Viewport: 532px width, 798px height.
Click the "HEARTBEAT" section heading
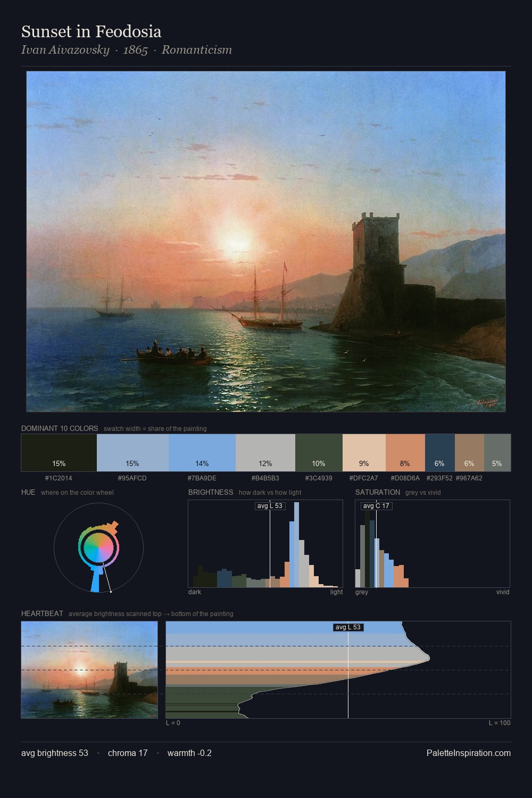tap(42, 613)
